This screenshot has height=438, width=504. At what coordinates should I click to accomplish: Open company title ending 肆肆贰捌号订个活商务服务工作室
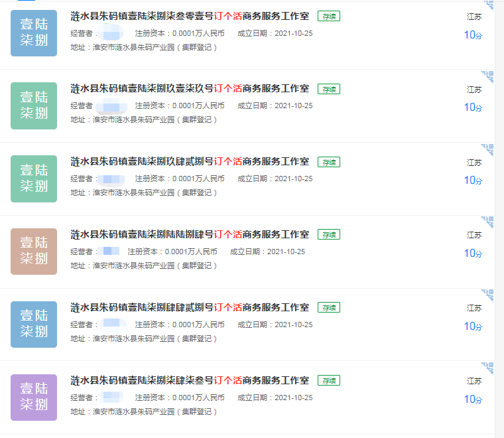tap(190, 307)
